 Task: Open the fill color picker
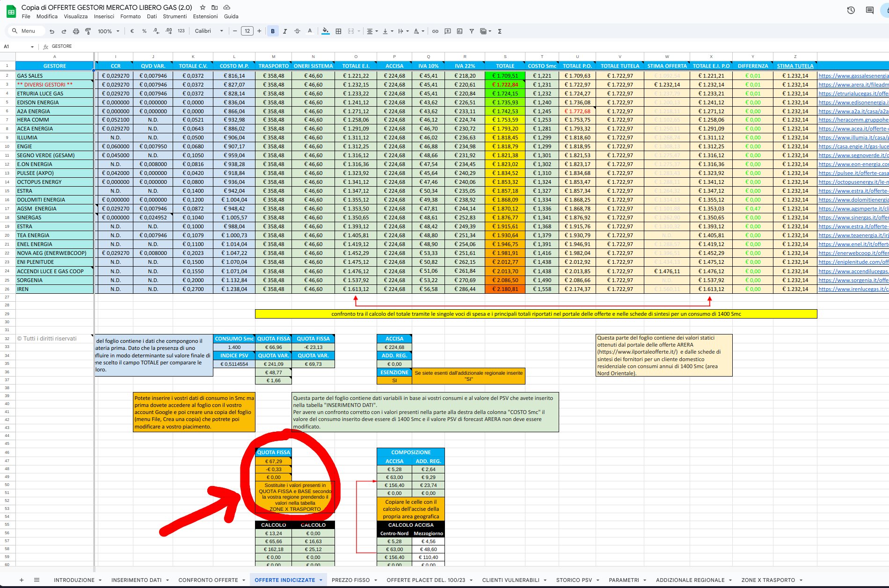[x=326, y=31]
